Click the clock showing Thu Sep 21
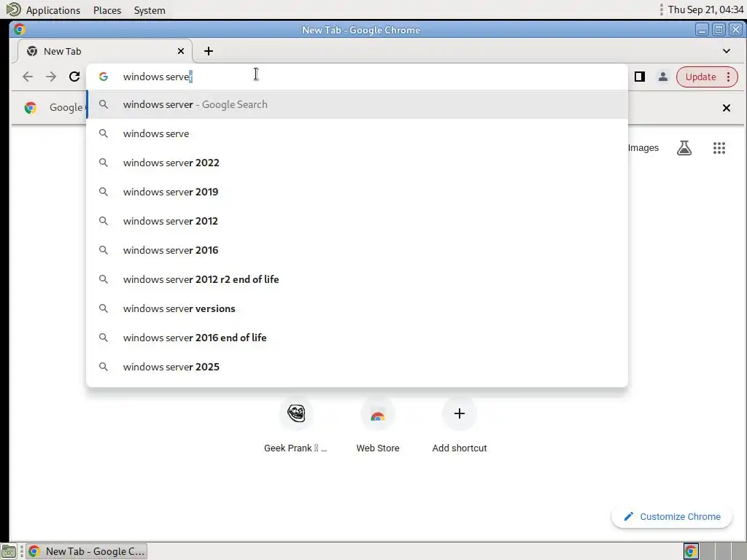 pyautogui.click(x=705, y=9)
